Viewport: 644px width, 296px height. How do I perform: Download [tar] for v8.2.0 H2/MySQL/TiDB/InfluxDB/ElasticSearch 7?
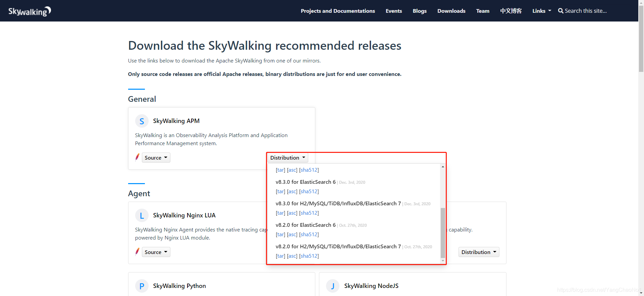point(280,256)
